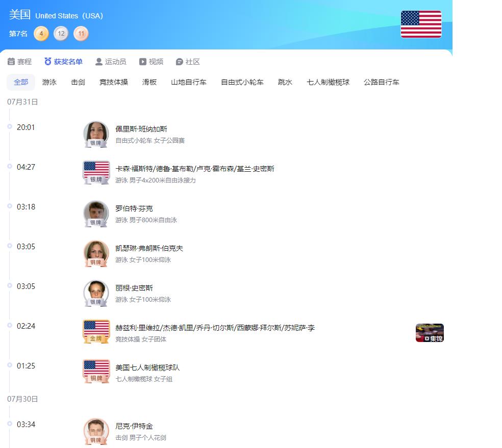Open the 赛程 schedule tab

pyautogui.click(x=19, y=62)
